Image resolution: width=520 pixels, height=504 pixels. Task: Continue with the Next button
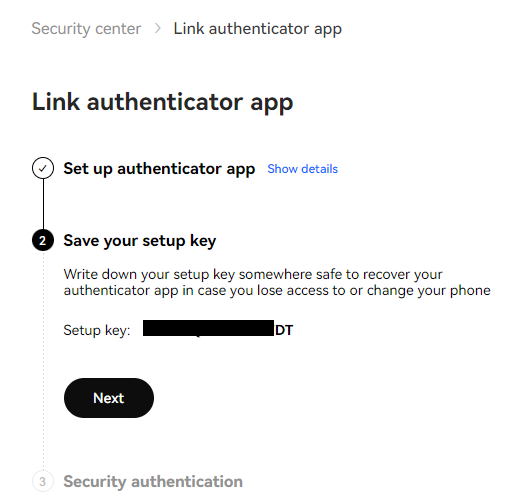tap(109, 398)
